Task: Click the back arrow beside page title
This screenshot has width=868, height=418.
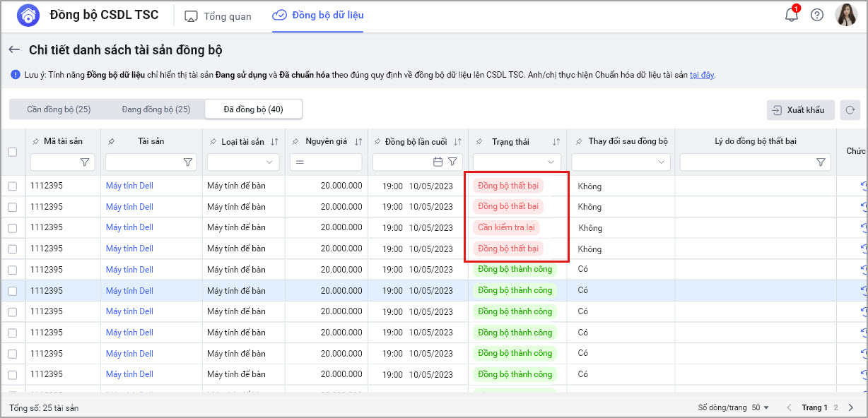Action: click(14, 50)
